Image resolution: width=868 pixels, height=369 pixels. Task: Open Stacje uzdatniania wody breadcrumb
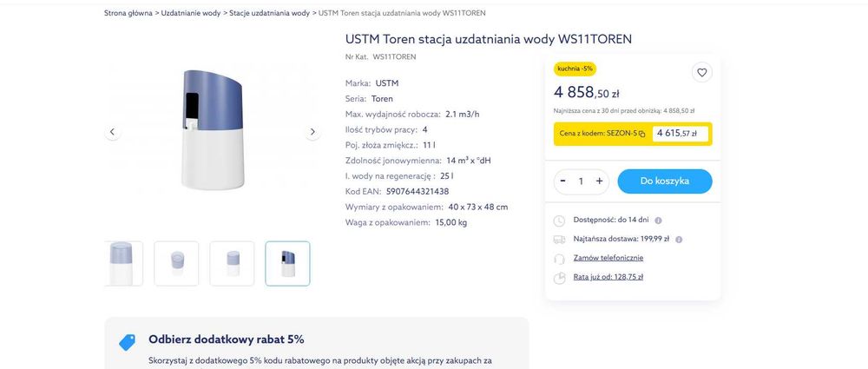coord(269,14)
